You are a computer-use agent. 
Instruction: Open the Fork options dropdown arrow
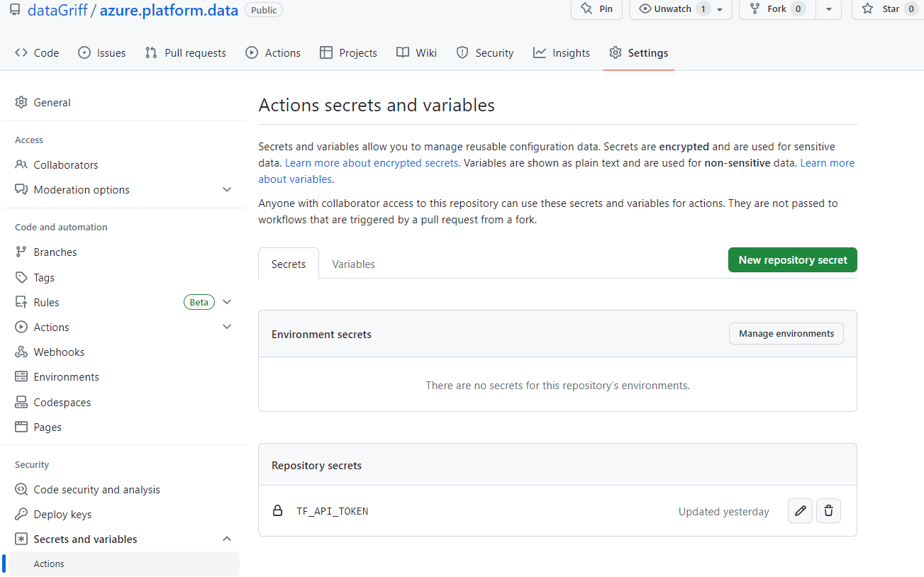pyautogui.click(x=829, y=9)
